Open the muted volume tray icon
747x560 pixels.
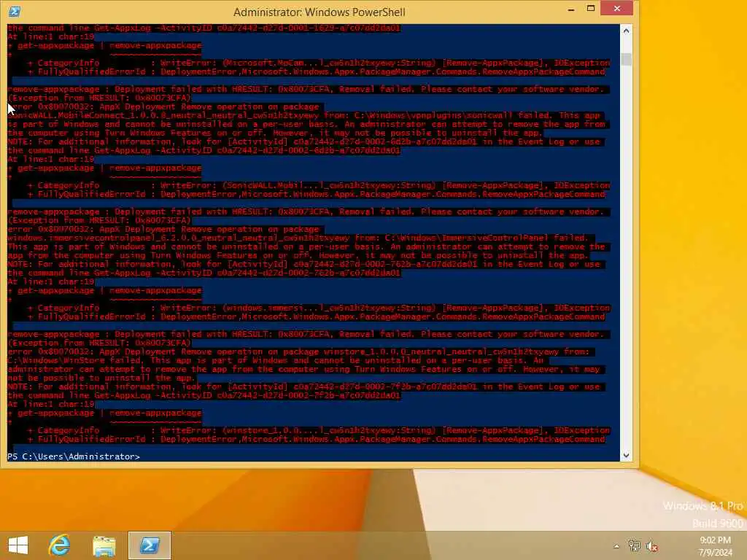[x=651, y=546]
